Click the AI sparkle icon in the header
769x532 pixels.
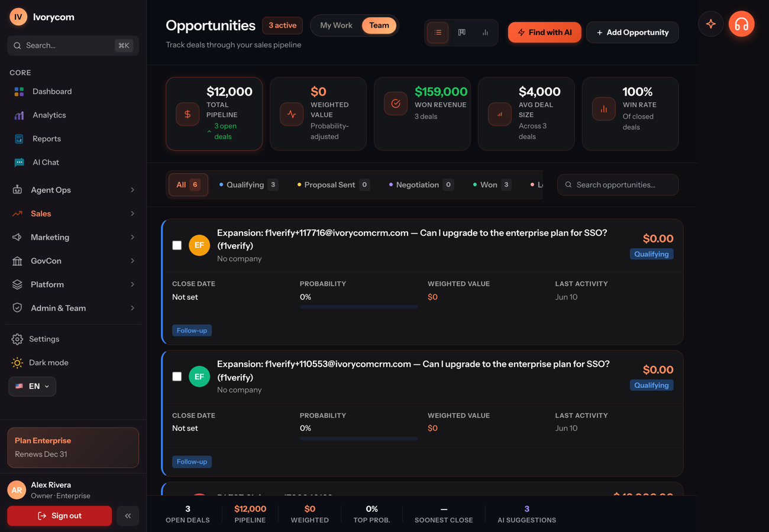[711, 24]
